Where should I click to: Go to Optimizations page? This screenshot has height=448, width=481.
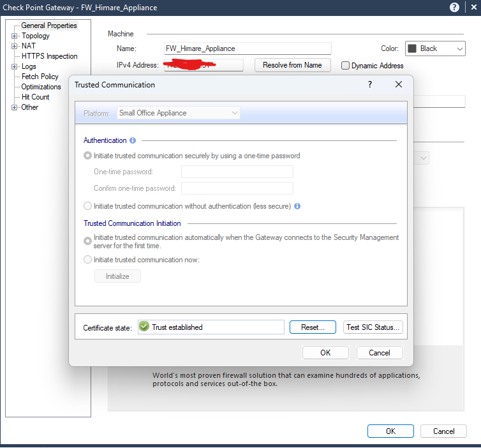coord(41,87)
